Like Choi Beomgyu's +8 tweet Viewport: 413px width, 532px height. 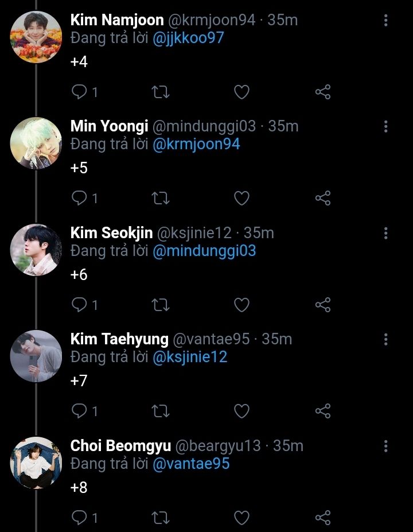(x=241, y=518)
